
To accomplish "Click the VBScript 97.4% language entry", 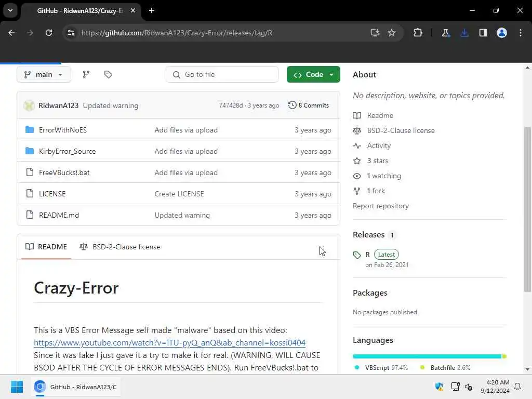I will click(x=381, y=368).
